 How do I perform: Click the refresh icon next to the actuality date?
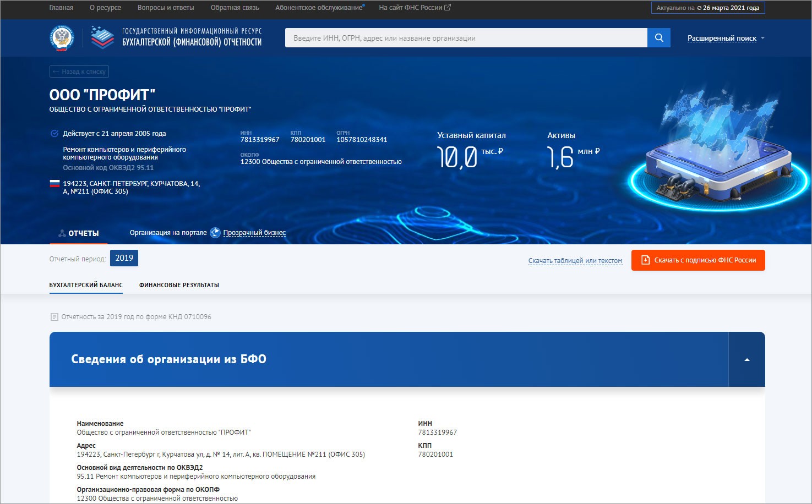699,8
